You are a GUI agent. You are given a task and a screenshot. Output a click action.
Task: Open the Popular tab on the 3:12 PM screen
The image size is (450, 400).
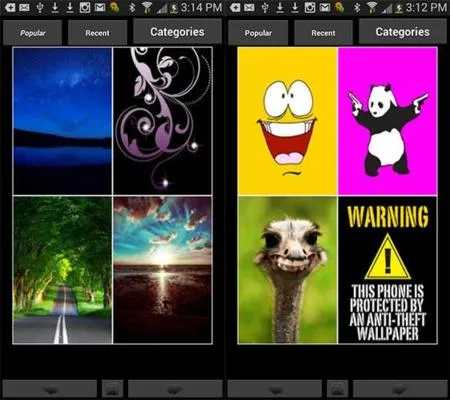[258, 33]
